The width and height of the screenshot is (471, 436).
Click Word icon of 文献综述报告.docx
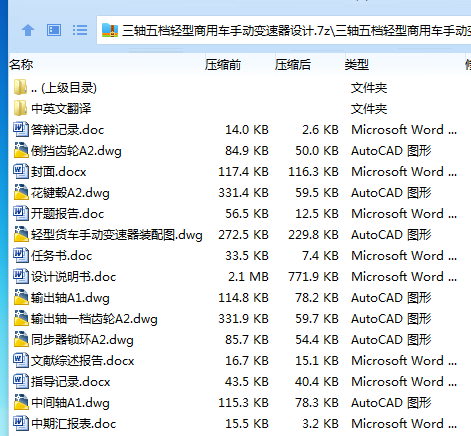(21, 360)
